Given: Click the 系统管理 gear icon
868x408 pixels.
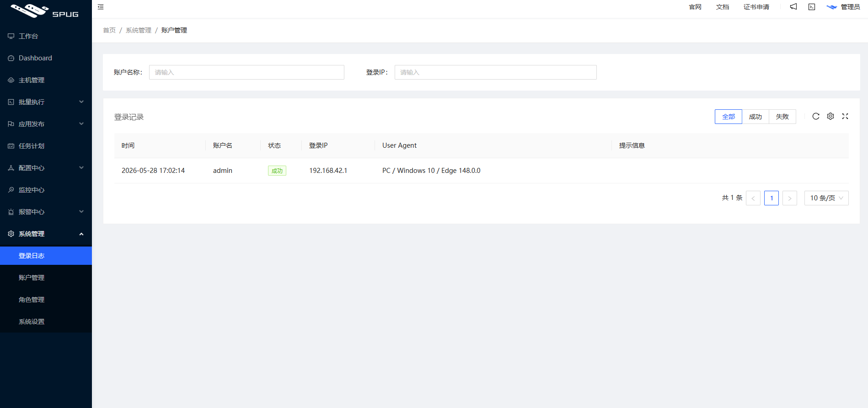Looking at the screenshot, I should point(11,234).
